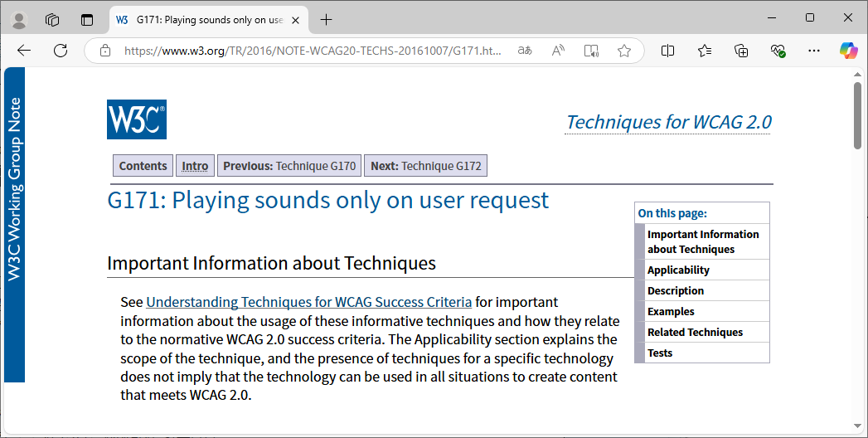This screenshot has width=868, height=438.
Task: Open the Workspaces icon
Action: [52, 20]
